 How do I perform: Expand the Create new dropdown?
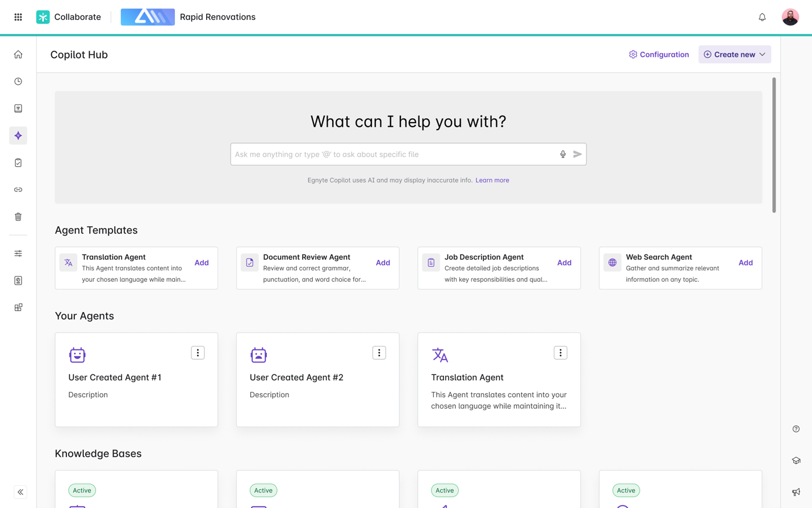(734, 55)
